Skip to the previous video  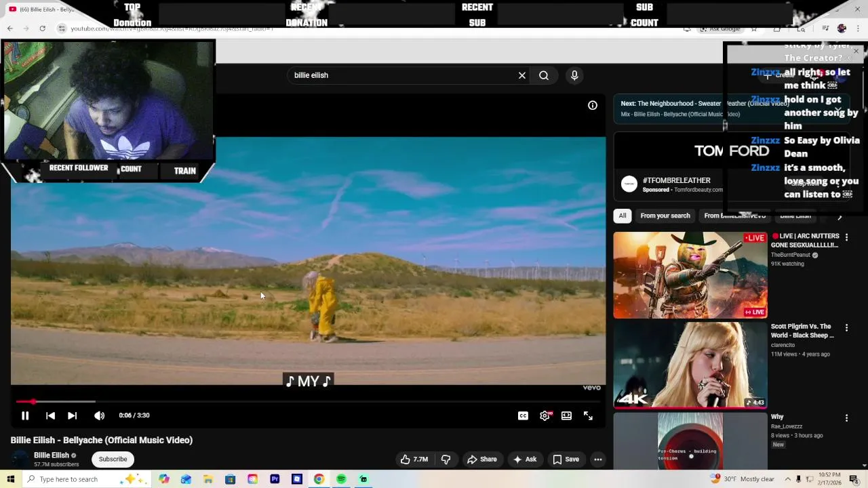(x=50, y=415)
